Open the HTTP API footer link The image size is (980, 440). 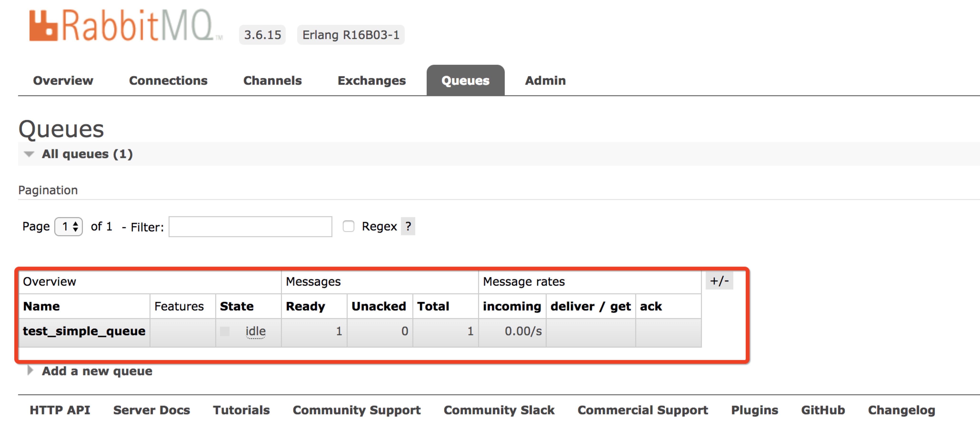60,410
